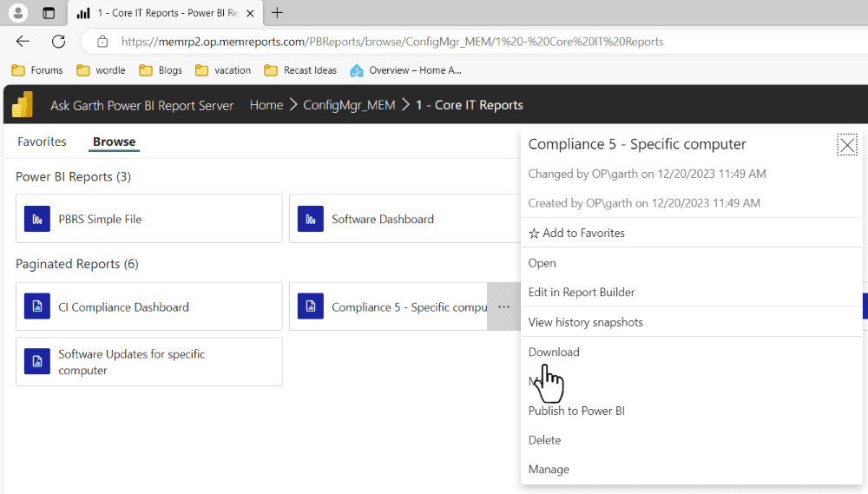Switch to the Browse tab
The width and height of the screenshot is (868, 494).
click(x=114, y=142)
